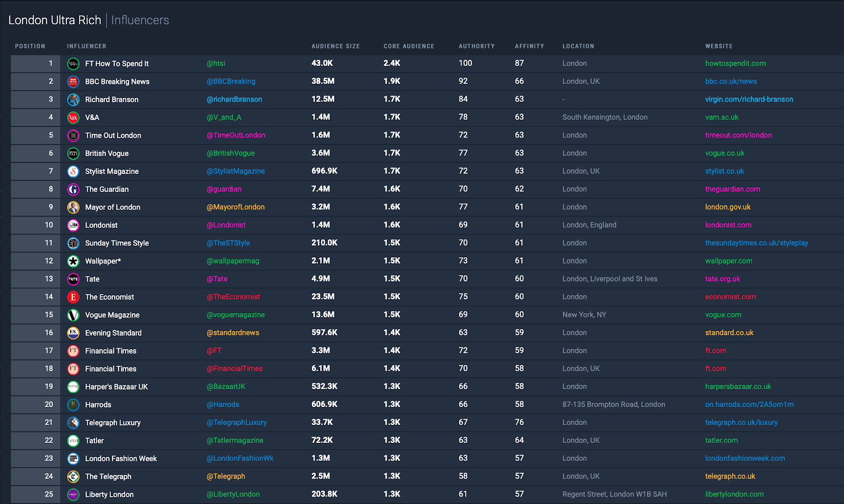Visit the @richardbranson handle link
The width and height of the screenshot is (844, 504).
pyautogui.click(x=234, y=99)
